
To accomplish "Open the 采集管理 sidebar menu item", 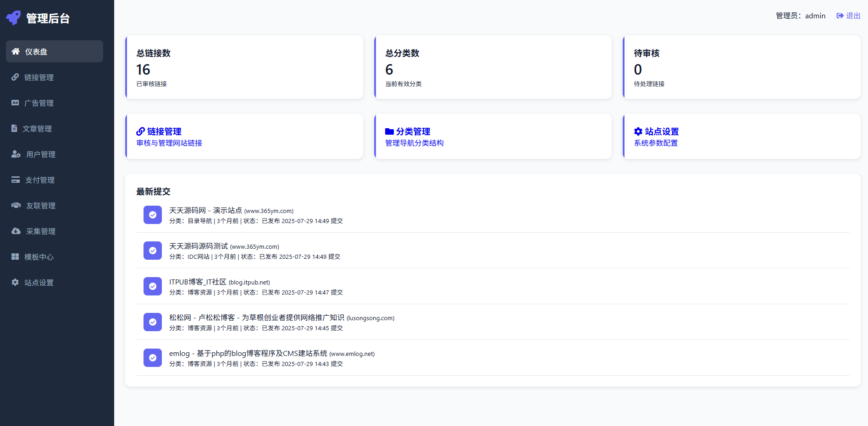I will coord(40,231).
